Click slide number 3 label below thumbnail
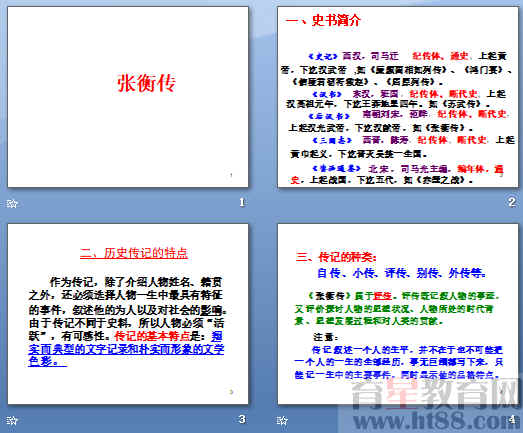The height and width of the screenshot is (433, 523). tap(242, 419)
